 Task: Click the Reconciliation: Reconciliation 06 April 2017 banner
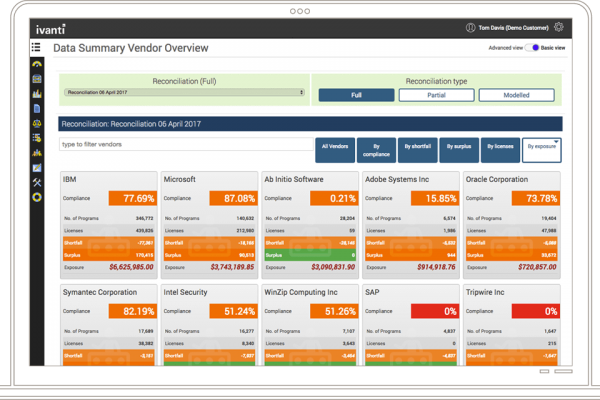310,124
